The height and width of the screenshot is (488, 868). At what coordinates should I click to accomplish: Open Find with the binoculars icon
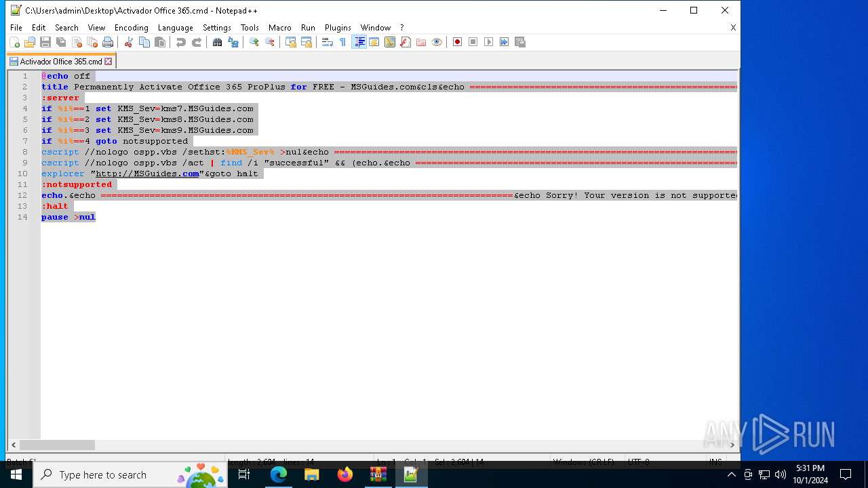click(217, 42)
